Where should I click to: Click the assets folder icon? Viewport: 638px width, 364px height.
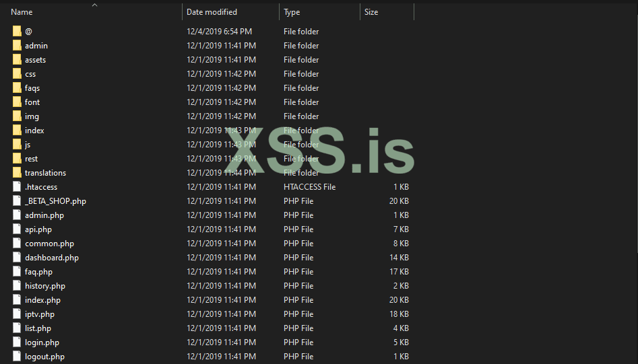pos(17,60)
